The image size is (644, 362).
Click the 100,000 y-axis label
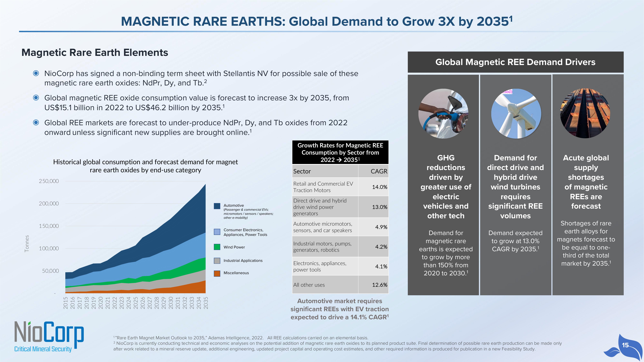tap(49, 248)
